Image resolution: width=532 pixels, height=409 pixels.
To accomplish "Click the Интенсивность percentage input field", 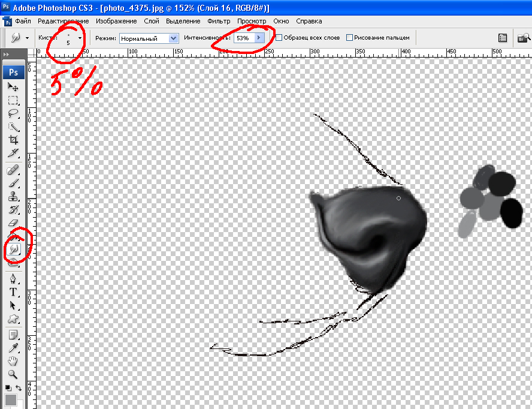I will (243, 38).
